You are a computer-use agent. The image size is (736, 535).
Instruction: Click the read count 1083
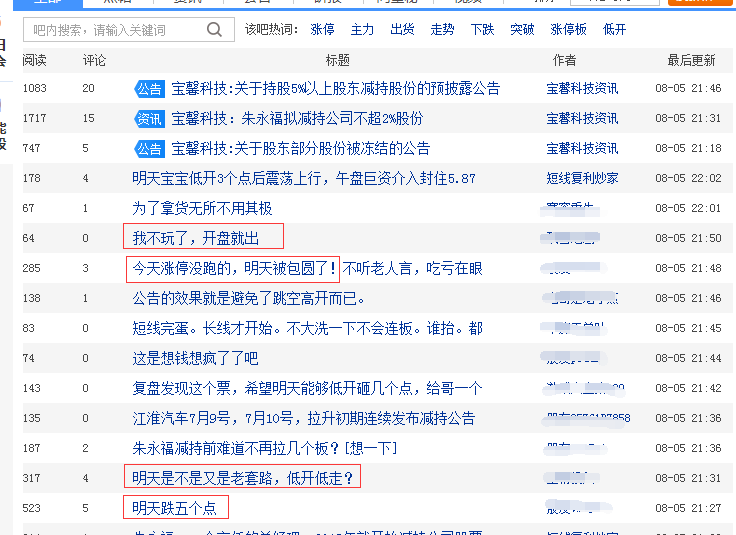point(34,88)
